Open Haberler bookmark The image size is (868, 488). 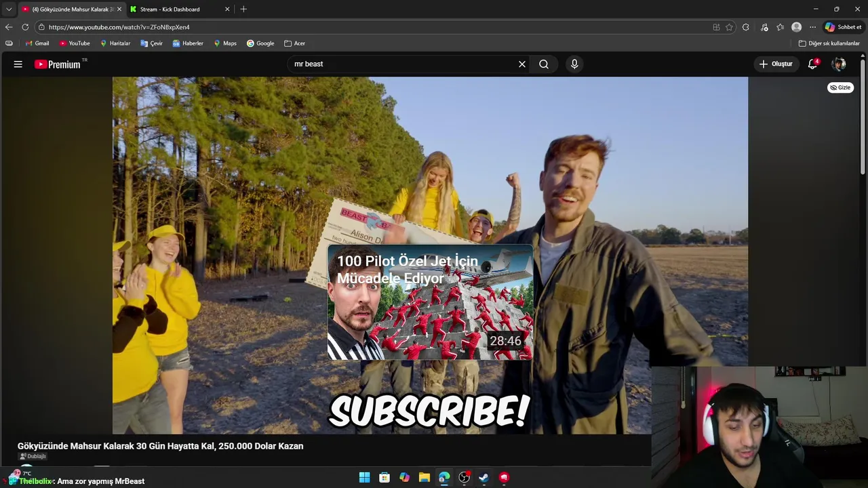click(x=188, y=43)
